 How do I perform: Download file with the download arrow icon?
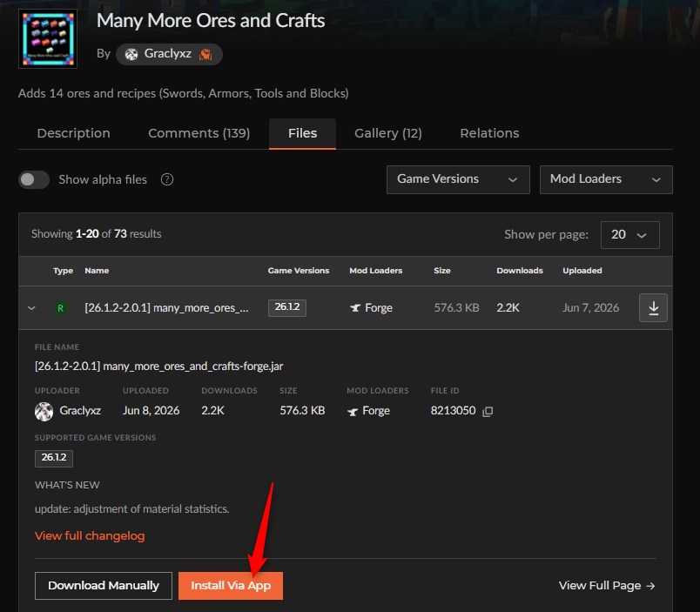(653, 307)
